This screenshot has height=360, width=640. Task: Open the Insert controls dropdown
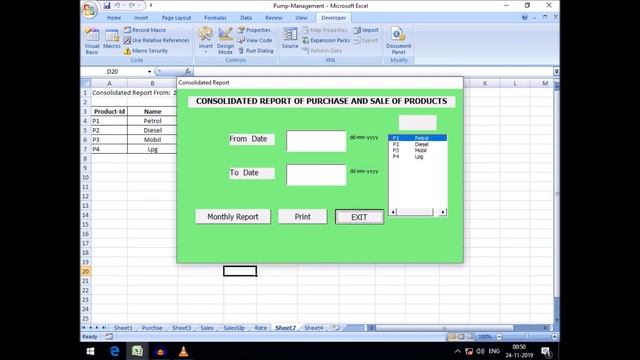(x=206, y=41)
